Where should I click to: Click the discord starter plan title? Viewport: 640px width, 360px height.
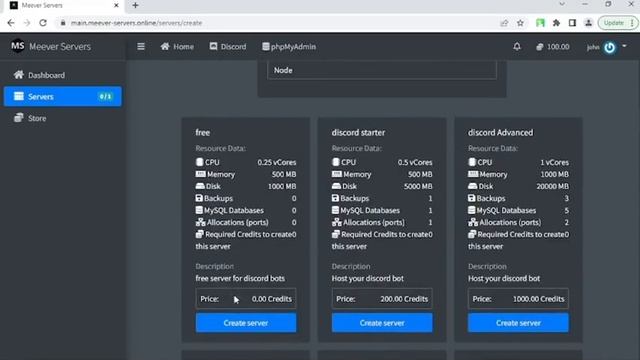(358, 132)
